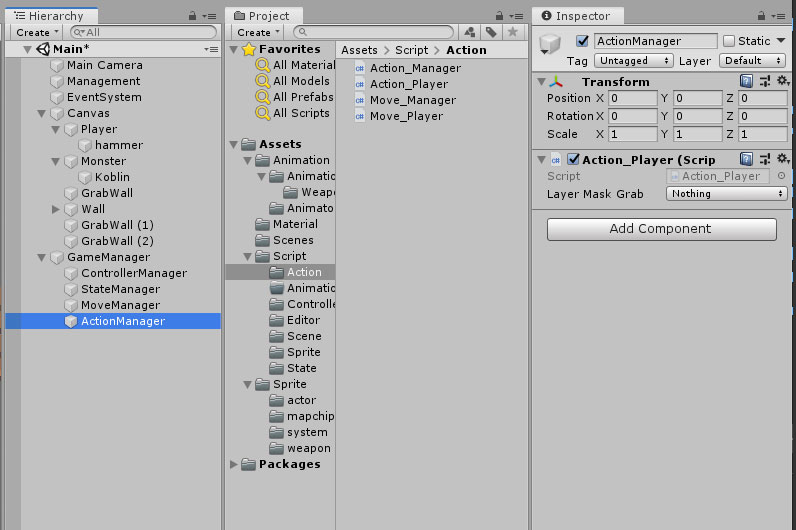Enable the Static checkbox
This screenshot has width=796, height=530.
click(x=729, y=41)
